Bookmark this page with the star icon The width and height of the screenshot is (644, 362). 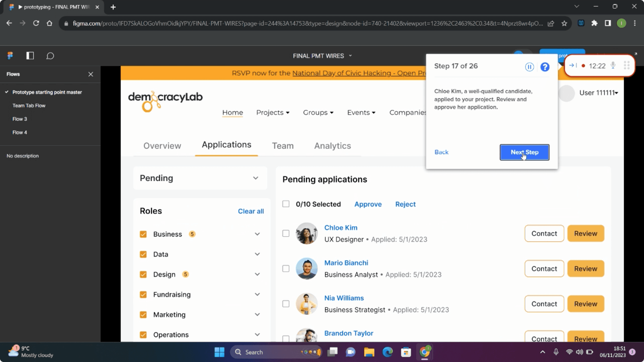(564, 23)
